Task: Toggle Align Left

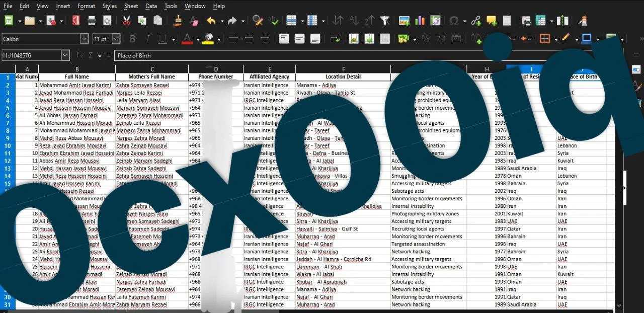Action: pos(233,39)
